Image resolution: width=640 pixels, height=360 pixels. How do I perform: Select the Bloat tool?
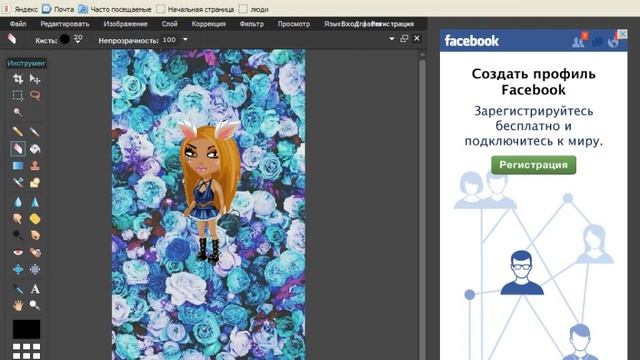coord(18,269)
